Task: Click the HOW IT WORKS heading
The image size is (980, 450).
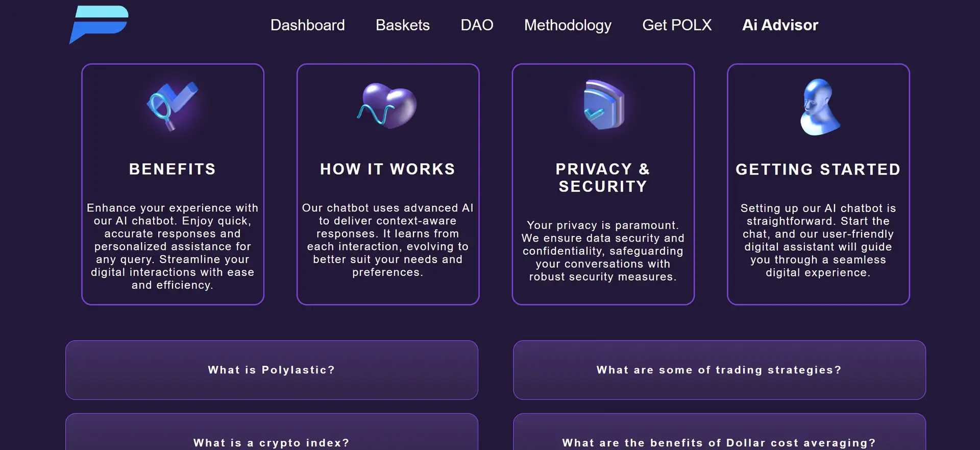Action: click(x=387, y=169)
